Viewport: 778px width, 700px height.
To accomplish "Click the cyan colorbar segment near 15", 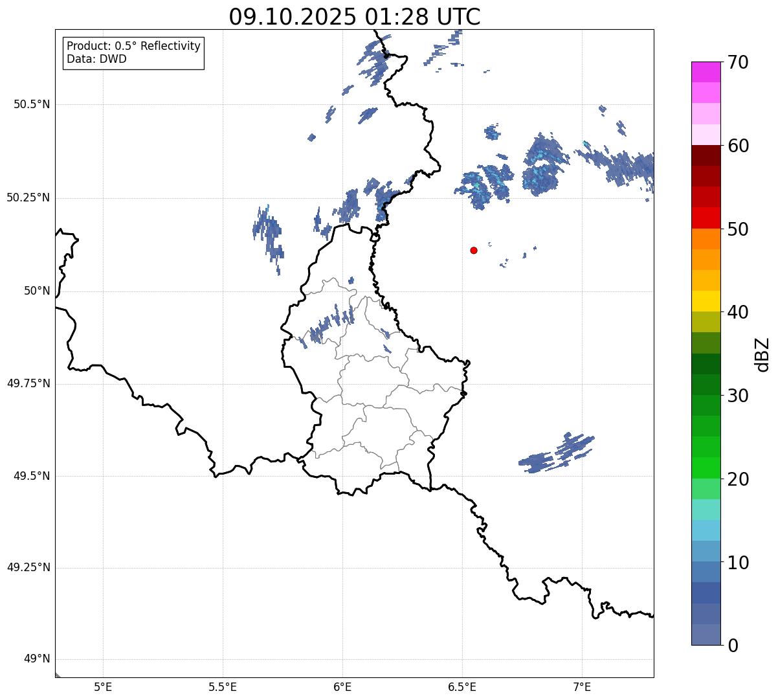I will point(706,530).
